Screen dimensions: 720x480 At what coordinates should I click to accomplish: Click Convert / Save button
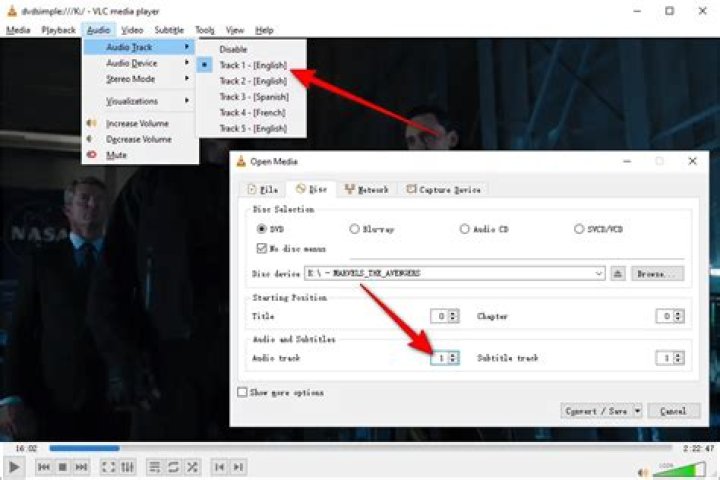[x=596, y=411]
